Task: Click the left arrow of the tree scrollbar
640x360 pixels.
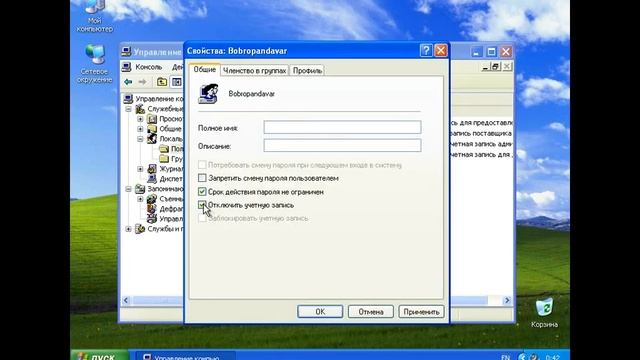Action: click(126, 300)
